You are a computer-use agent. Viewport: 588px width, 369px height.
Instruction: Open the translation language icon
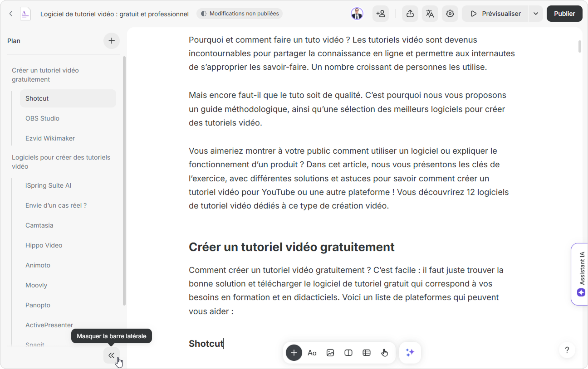[x=430, y=14]
